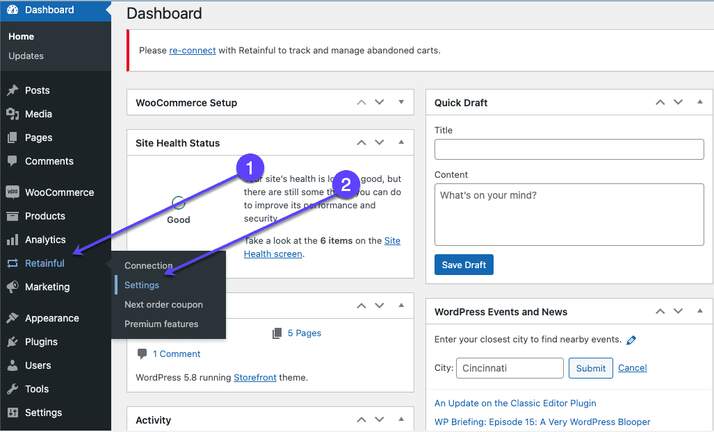The height and width of the screenshot is (432, 714).
Task: Open Premium features submenu item
Action: click(x=161, y=324)
